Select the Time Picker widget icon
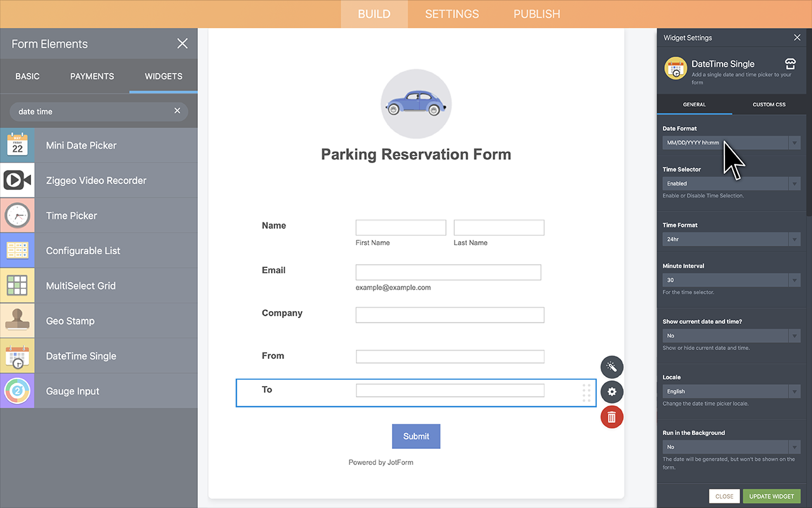812x508 pixels. coord(17,215)
